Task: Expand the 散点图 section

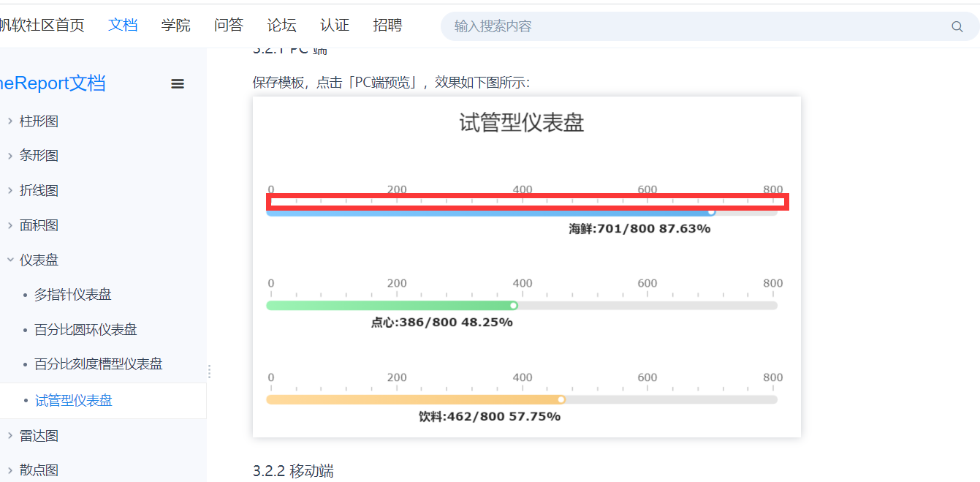Action: pos(10,470)
